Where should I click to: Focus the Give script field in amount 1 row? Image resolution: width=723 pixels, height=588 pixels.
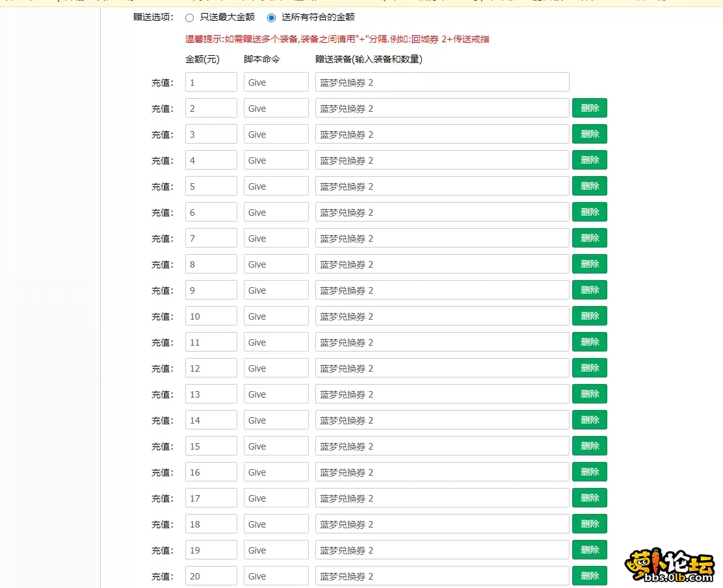[x=276, y=82]
